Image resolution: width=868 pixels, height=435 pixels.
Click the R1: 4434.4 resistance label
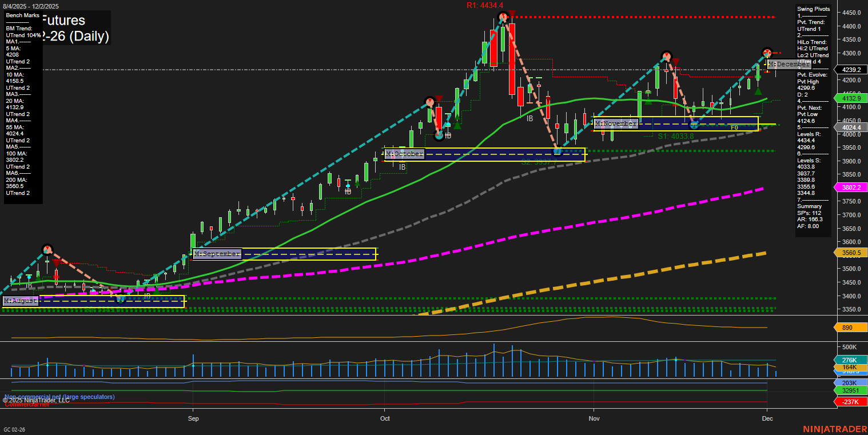coord(485,5)
